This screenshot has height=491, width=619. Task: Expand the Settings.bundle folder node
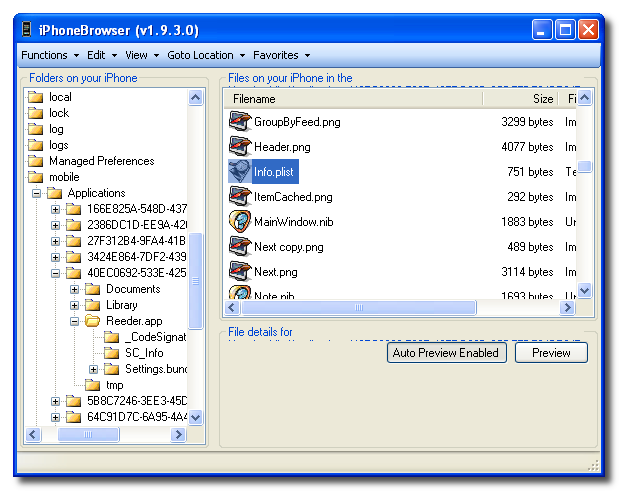pos(93,369)
